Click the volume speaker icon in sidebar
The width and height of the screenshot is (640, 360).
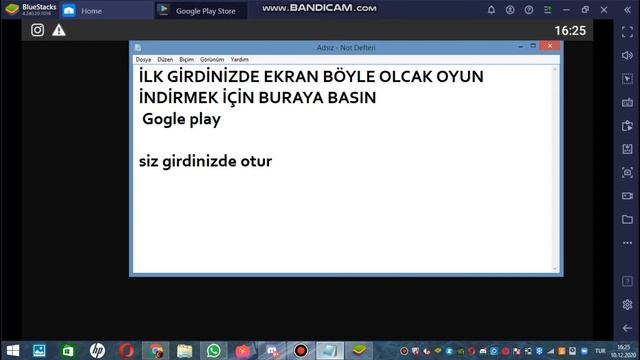tap(627, 55)
